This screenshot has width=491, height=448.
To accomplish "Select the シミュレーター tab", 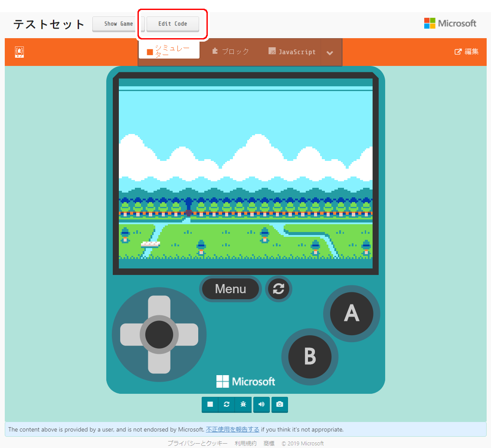I will coord(169,51).
